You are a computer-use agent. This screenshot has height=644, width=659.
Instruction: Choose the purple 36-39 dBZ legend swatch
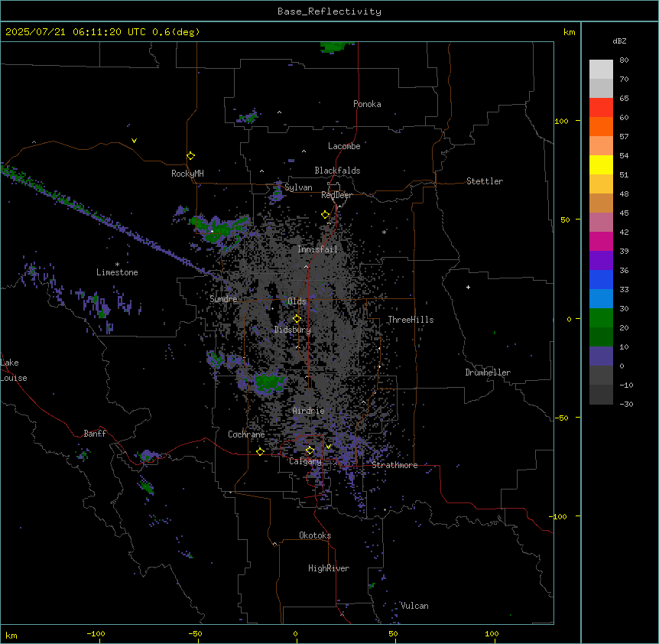601,261
